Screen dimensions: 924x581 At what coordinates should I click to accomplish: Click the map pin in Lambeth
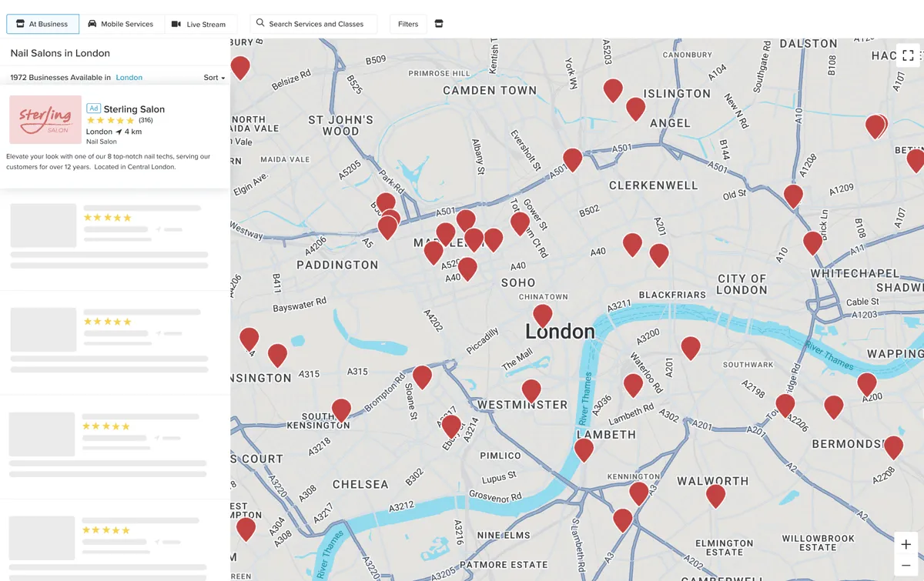pos(584,450)
